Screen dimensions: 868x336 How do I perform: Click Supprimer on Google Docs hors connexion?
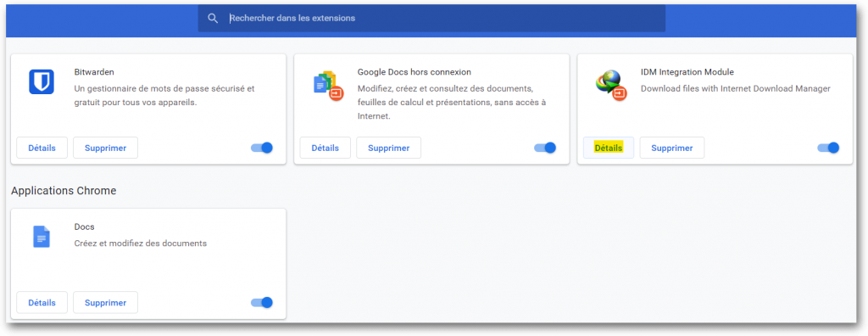click(x=388, y=148)
